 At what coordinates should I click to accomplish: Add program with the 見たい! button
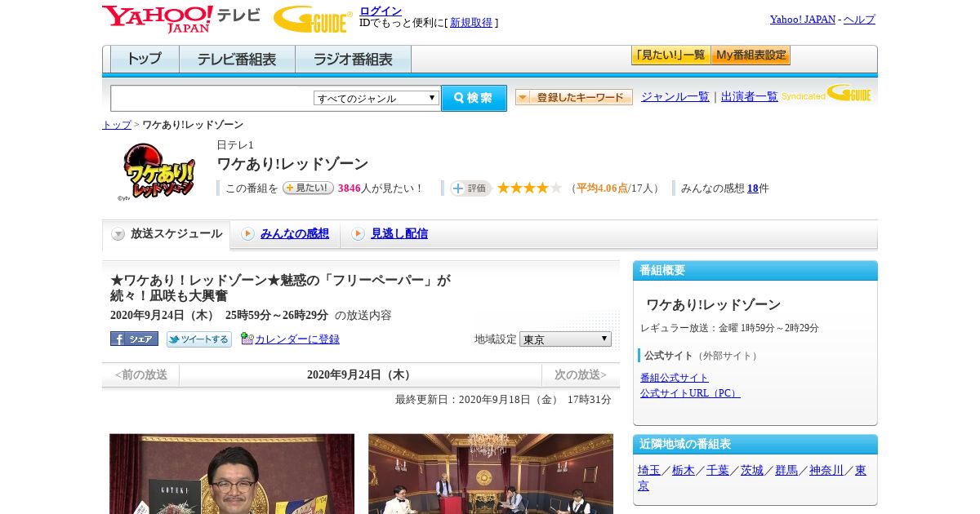point(308,188)
